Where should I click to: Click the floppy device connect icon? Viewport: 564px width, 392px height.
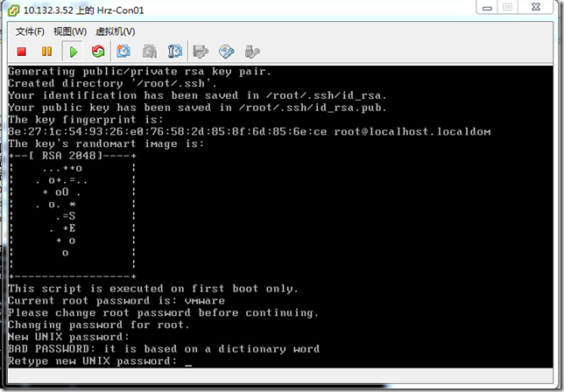point(201,52)
